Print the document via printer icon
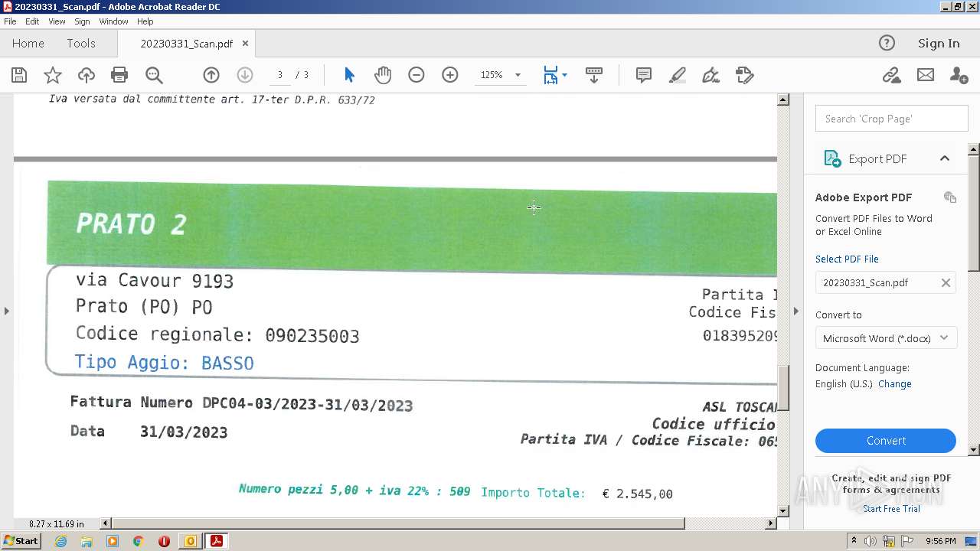Viewport: 980px width, 551px height. coord(119,75)
